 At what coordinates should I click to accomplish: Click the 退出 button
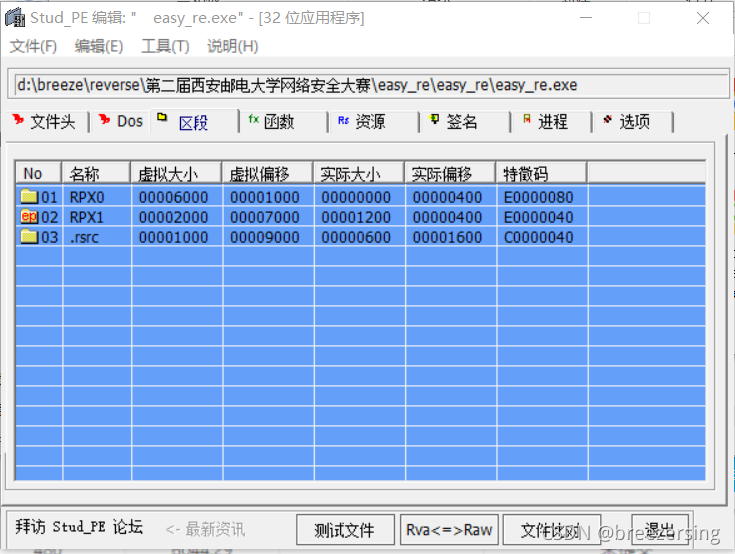tap(660, 530)
